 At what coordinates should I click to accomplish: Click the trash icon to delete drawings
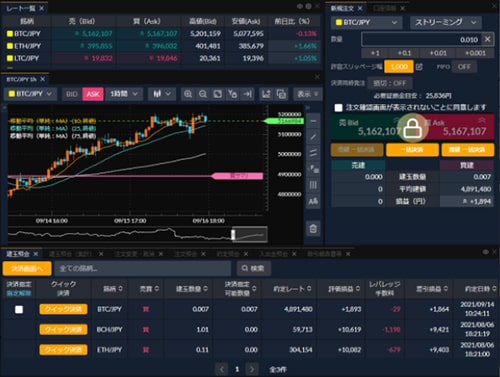[x=313, y=229]
